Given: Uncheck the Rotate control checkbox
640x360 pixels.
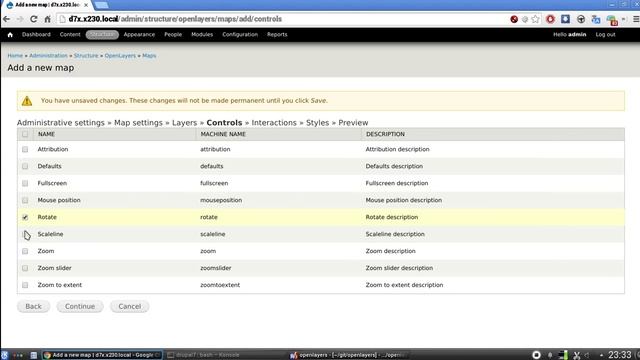Looking at the screenshot, I should [25, 217].
